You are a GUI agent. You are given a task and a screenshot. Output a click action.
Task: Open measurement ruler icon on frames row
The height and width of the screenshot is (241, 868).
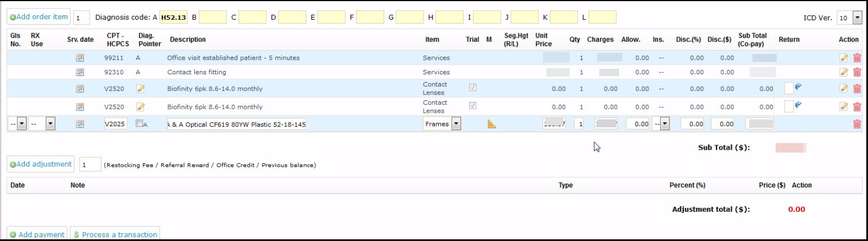coord(492,124)
